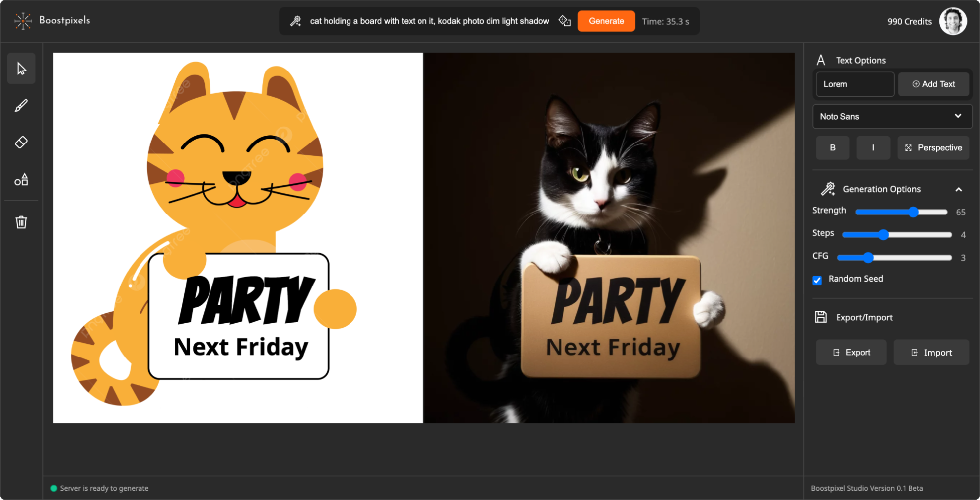Click the Export button
Viewport: 980px width, 500px height.
tap(851, 353)
